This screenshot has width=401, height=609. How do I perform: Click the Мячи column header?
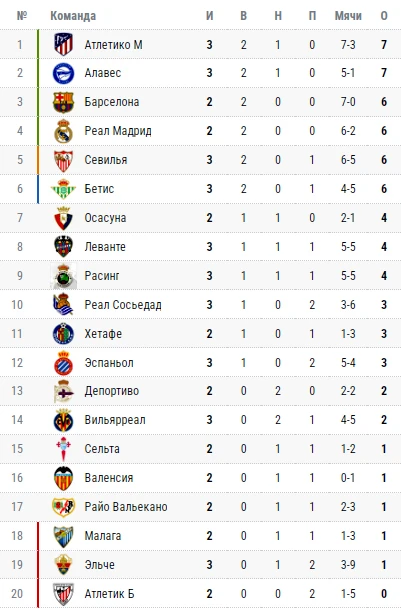348,16
